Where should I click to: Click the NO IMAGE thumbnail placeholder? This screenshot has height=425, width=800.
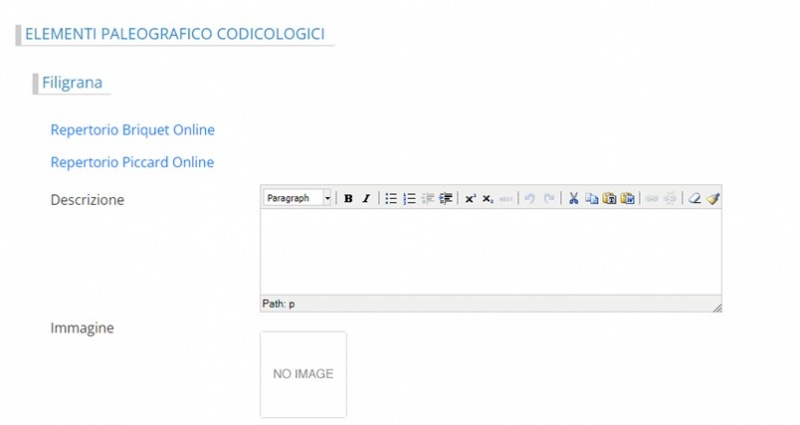click(303, 374)
